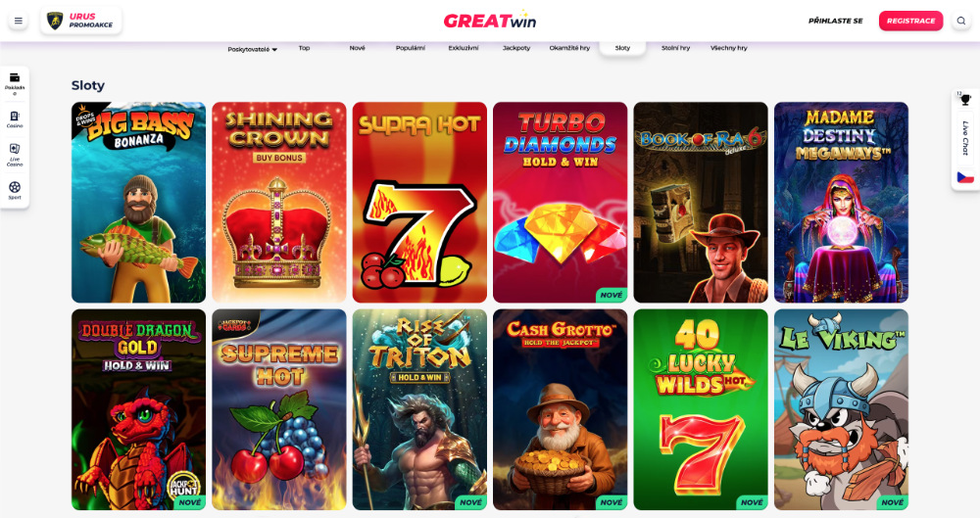Screen dimensions: 980x518
Task: Click the GREATwin logo
Action: pyautogui.click(x=490, y=21)
